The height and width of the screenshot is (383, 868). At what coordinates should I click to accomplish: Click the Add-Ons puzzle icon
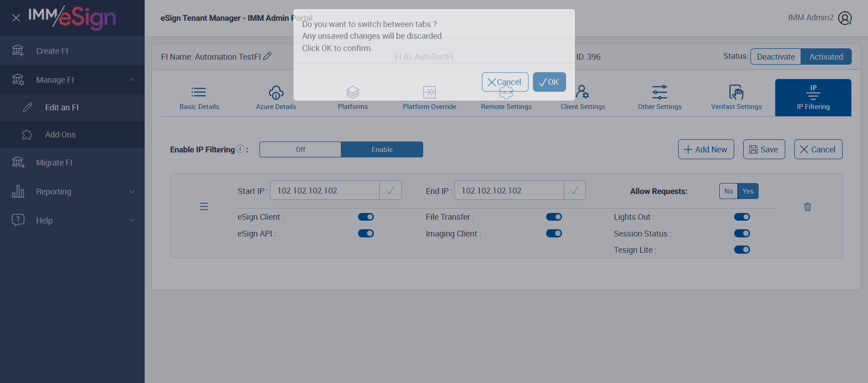point(28,135)
